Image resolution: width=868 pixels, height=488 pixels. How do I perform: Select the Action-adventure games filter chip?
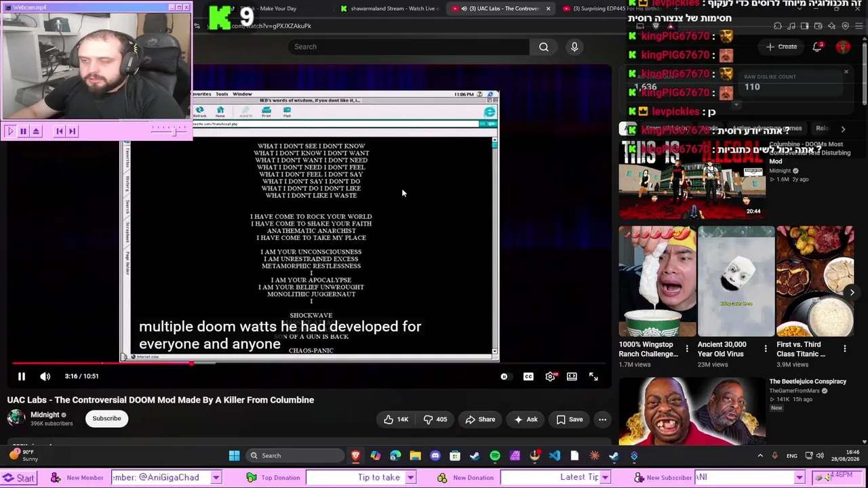click(768, 128)
